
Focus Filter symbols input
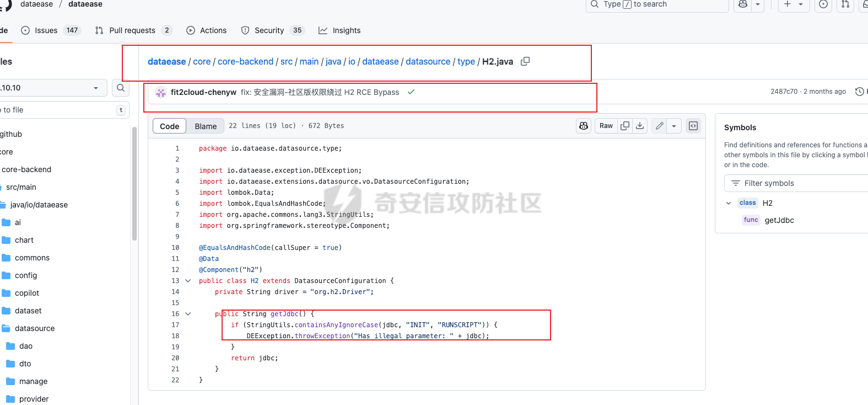tap(796, 183)
